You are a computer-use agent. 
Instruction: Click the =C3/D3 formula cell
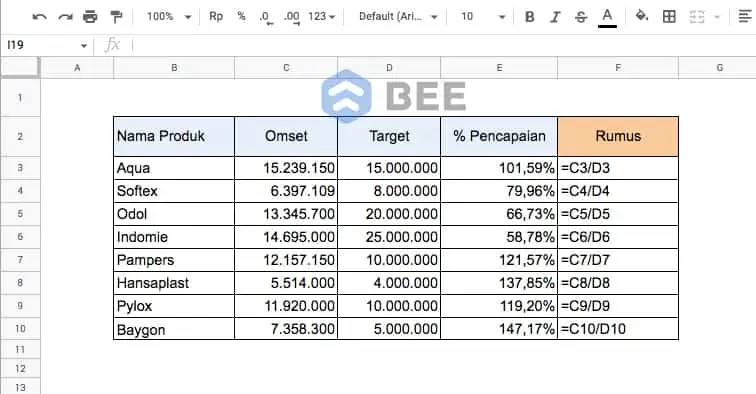click(x=618, y=168)
